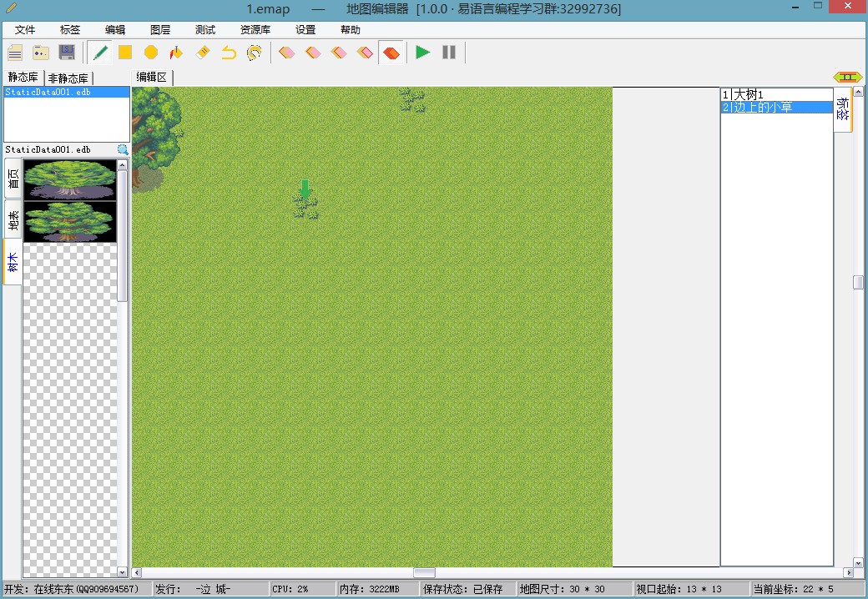Open the 文件 menu
The height and width of the screenshot is (599, 868).
25,30
